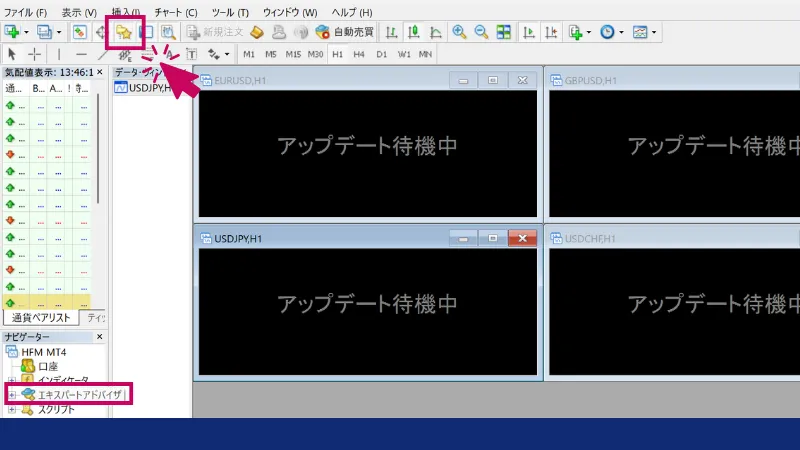
Task: Open the チャート (C) menu
Action: 175,11
